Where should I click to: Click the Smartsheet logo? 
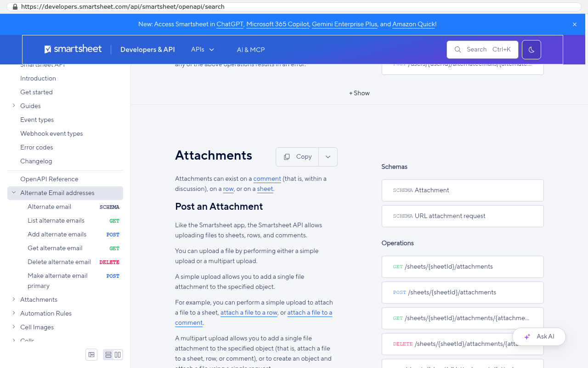click(73, 49)
